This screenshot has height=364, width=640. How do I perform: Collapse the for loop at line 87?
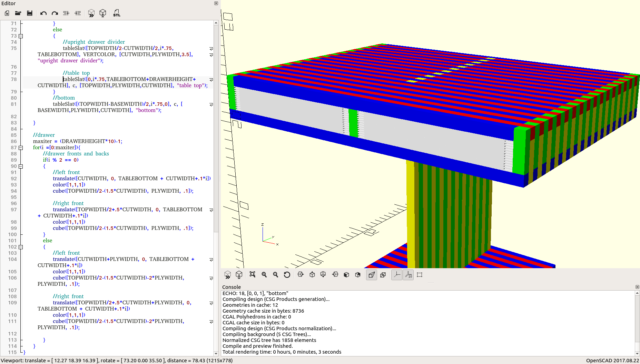click(21, 148)
